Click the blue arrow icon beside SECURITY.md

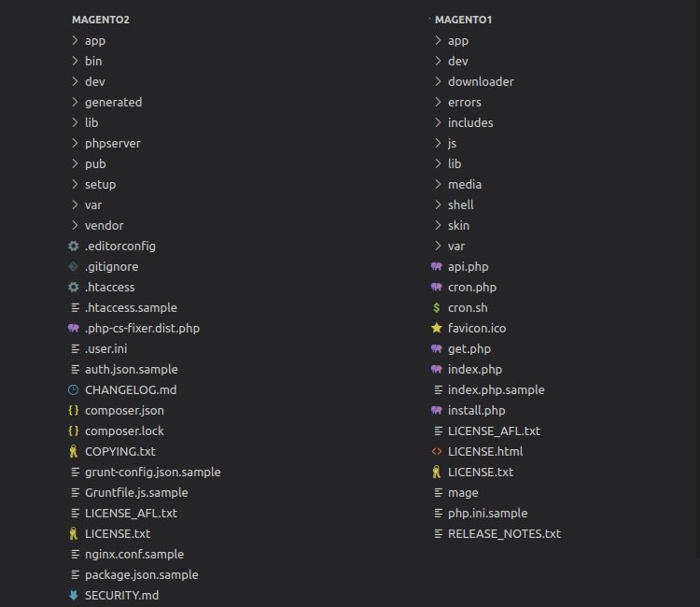pos(74,595)
